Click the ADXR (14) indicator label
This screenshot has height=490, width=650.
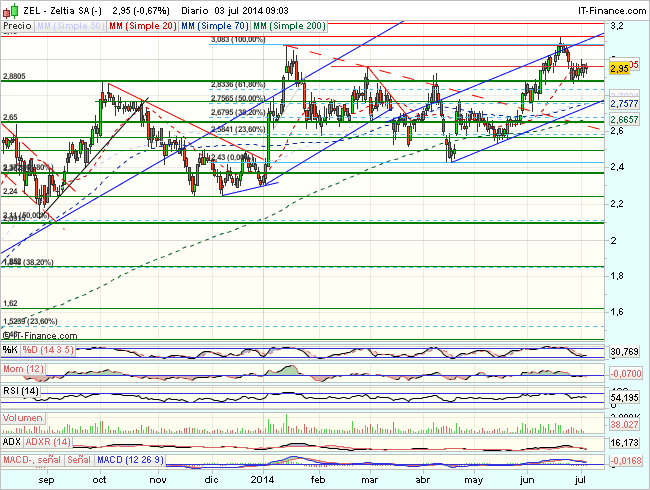click(46, 439)
